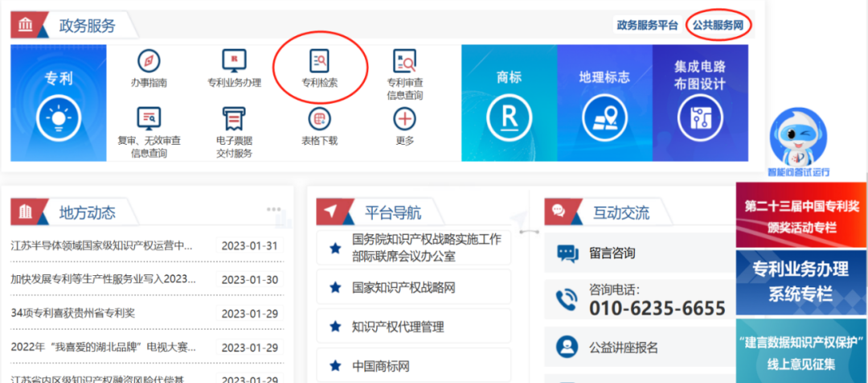Open 专利检索 patent search icon
Screen dimensions: 868x383
click(x=320, y=61)
